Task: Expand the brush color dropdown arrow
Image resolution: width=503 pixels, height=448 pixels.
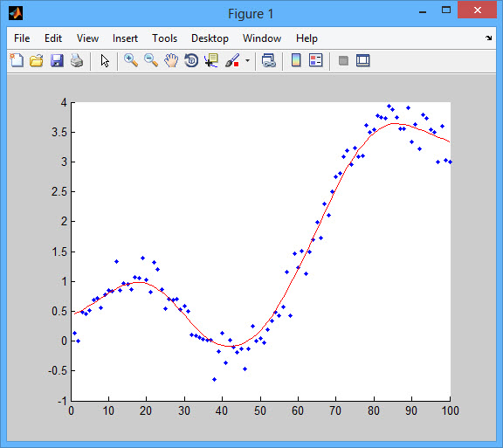Action: [x=247, y=60]
